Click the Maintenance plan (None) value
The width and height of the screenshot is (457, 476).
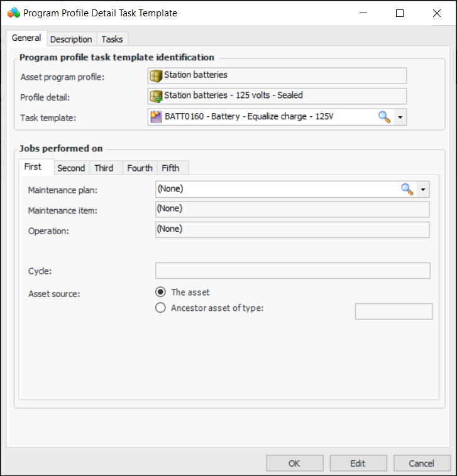(x=170, y=189)
